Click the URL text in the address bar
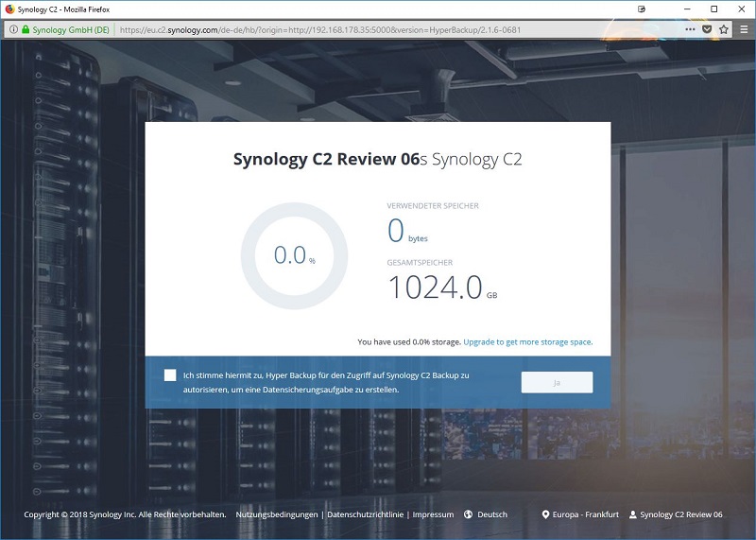Image resolution: width=756 pixels, height=540 pixels. click(x=320, y=30)
